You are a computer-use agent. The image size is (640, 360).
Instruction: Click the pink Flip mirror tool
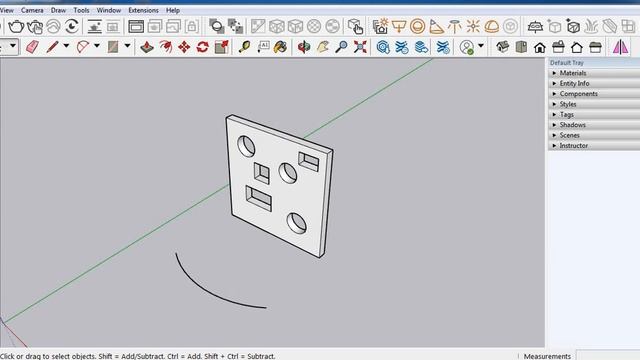620,47
